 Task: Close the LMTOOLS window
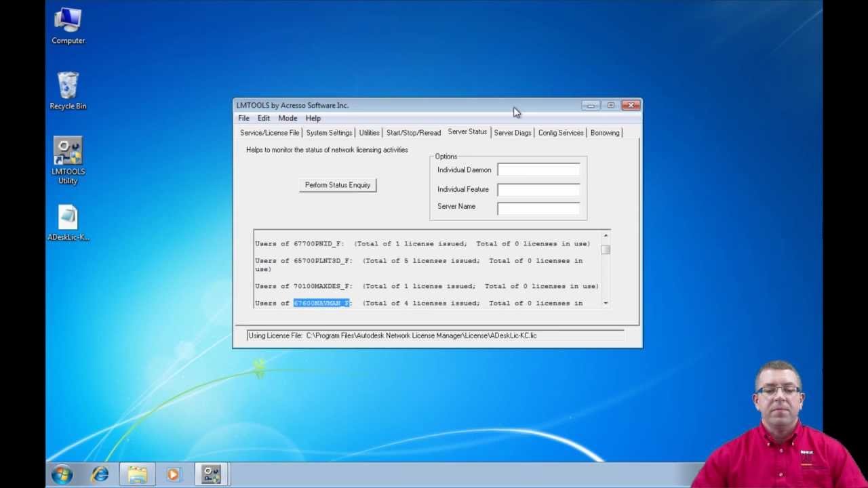(631, 106)
